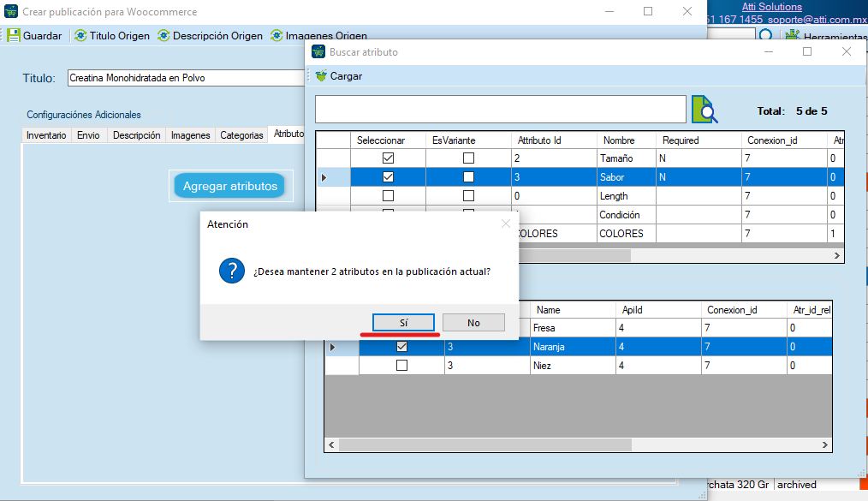868x501 pixels.
Task: Click the Imagenes Origen toolbar button
Action: (318, 36)
